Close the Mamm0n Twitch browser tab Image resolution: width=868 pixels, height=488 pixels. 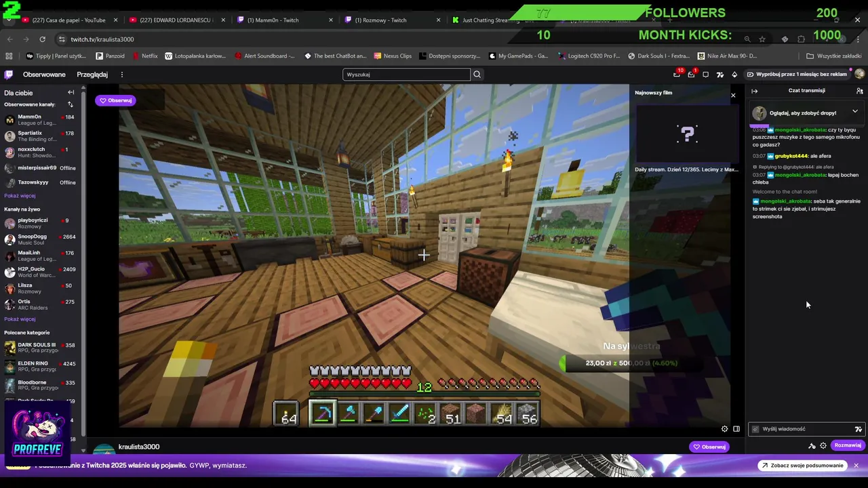[331, 20]
